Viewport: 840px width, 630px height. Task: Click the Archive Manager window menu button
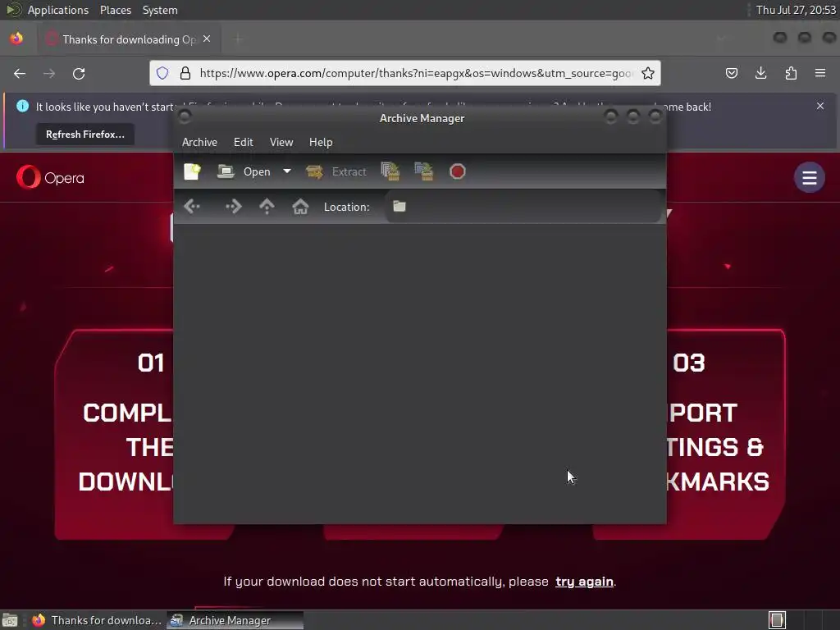[x=185, y=116]
